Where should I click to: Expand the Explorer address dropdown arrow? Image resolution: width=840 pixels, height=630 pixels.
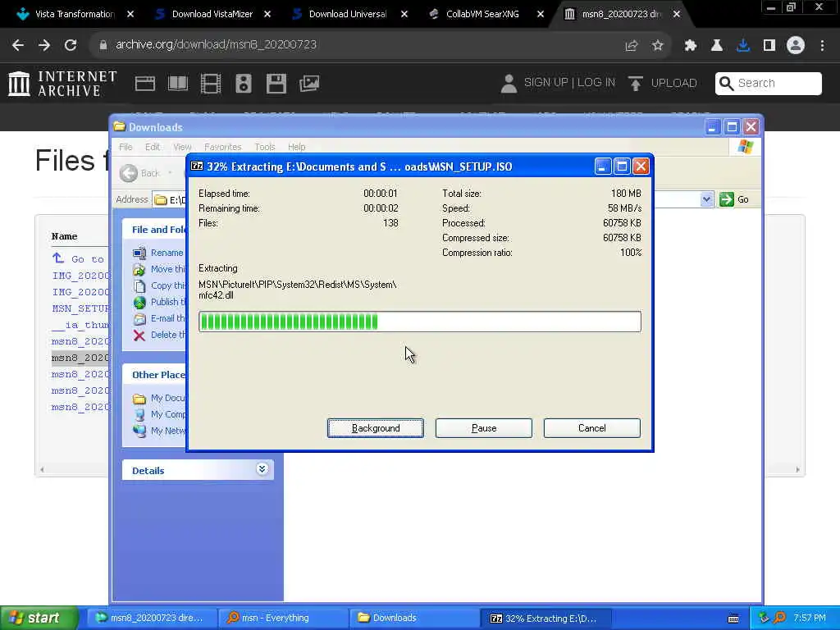[x=706, y=199]
